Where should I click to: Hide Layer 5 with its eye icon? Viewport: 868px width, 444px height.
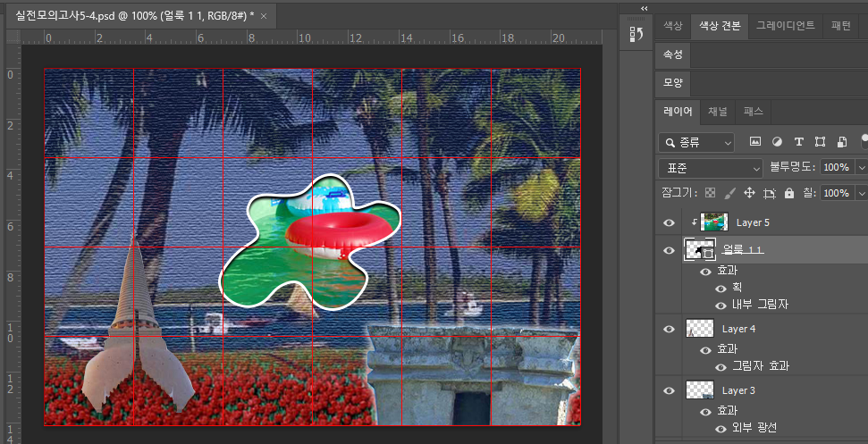coord(670,222)
